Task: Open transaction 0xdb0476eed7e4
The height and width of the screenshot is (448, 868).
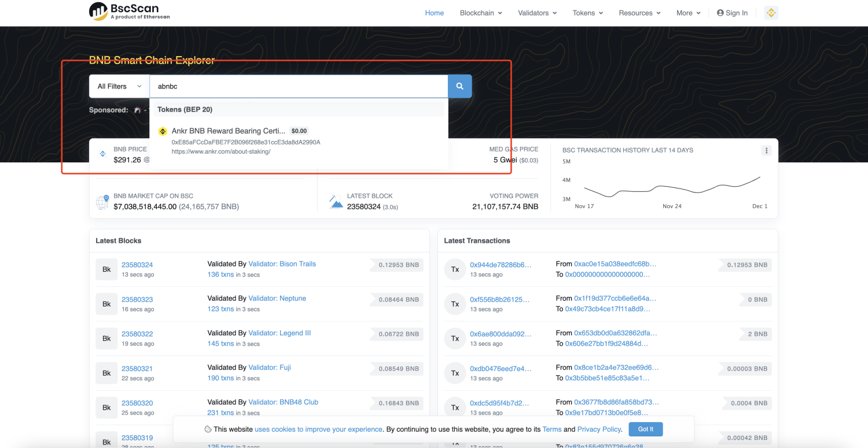Action: pyautogui.click(x=501, y=368)
